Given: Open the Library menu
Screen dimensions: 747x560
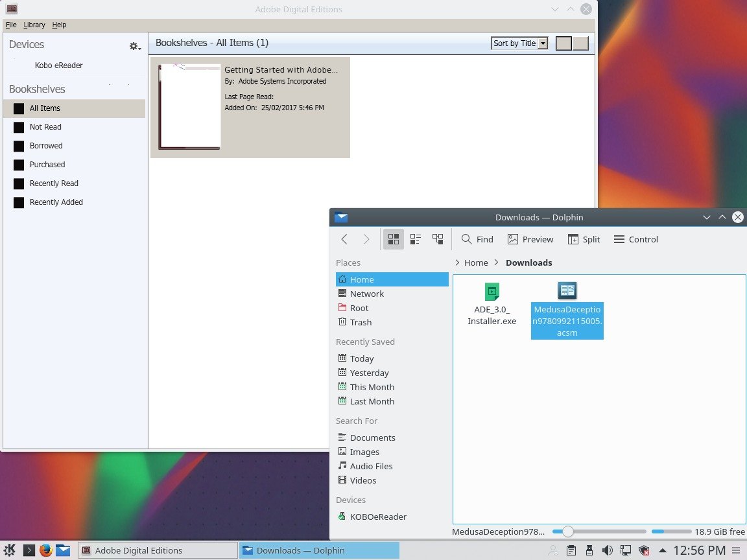Looking at the screenshot, I should pos(34,25).
